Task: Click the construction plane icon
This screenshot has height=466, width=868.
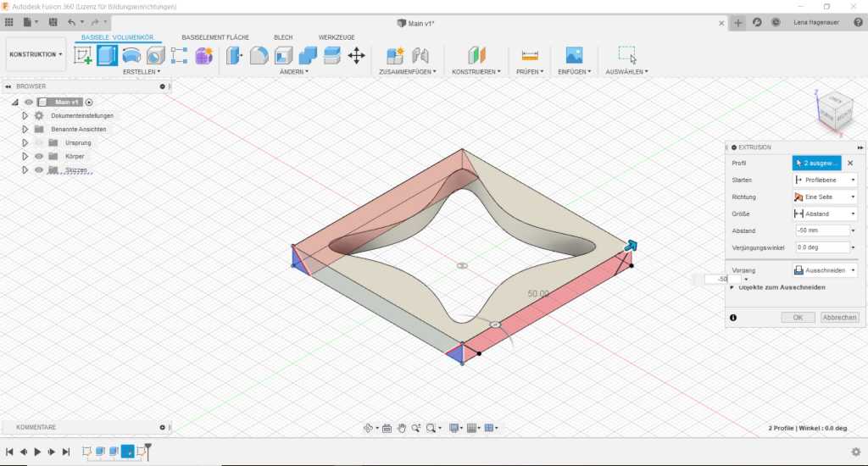Action: point(476,55)
